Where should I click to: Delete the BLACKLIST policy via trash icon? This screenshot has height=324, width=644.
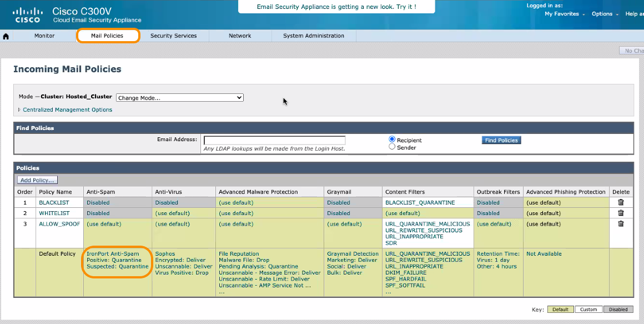tap(621, 202)
